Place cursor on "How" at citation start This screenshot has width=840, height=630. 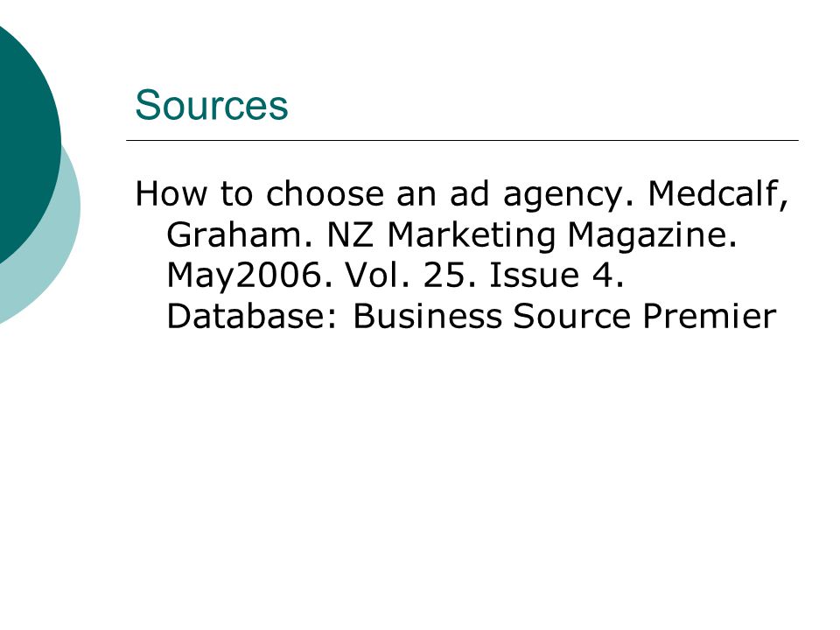(x=171, y=194)
